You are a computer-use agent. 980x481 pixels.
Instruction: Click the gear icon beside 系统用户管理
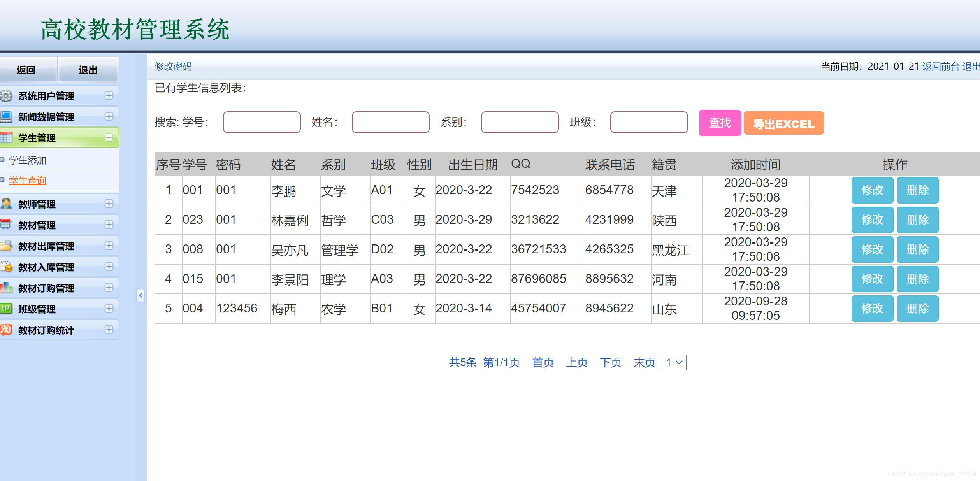pyautogui.click(x=6, y=96)
